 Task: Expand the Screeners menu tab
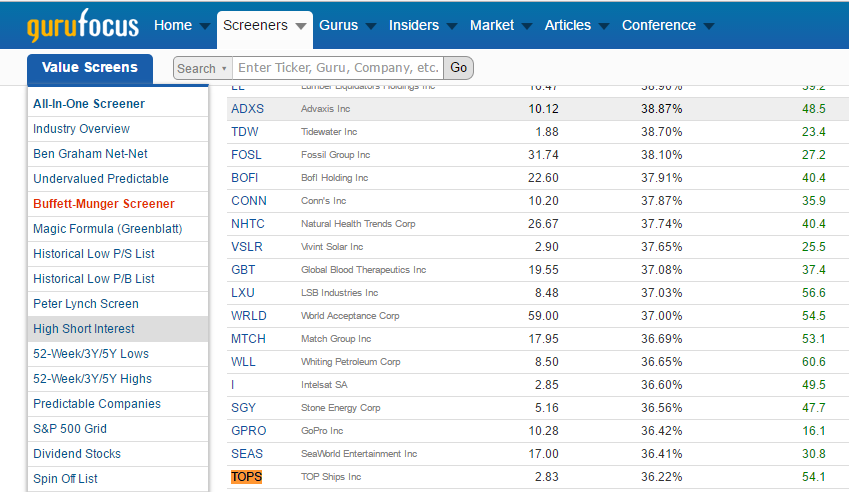264,26
